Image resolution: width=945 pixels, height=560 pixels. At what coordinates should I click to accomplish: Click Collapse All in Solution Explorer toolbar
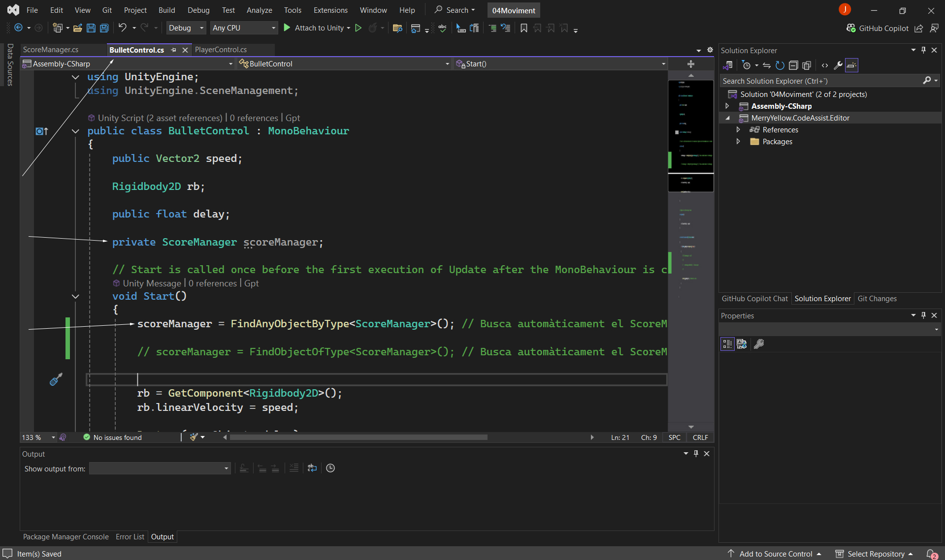point(793,65)
